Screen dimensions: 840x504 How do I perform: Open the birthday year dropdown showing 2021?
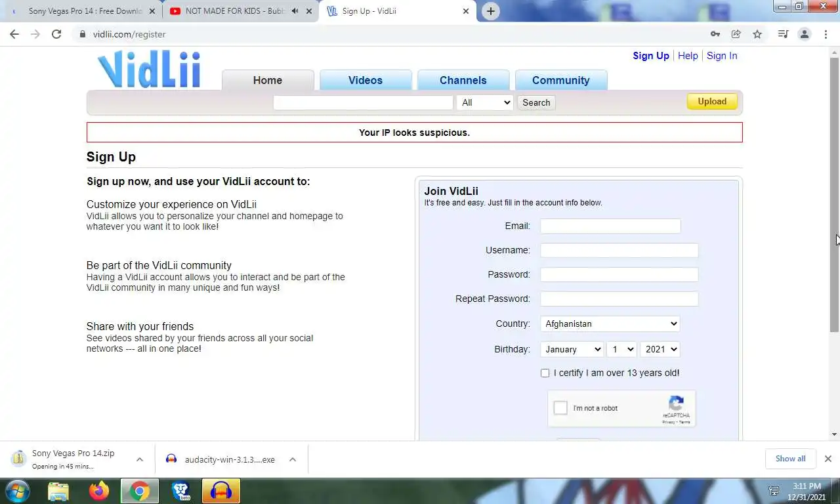660,349
